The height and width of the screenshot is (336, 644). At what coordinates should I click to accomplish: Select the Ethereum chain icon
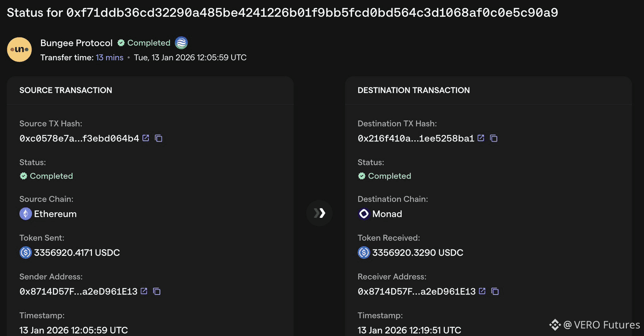(x=25, y=214)
